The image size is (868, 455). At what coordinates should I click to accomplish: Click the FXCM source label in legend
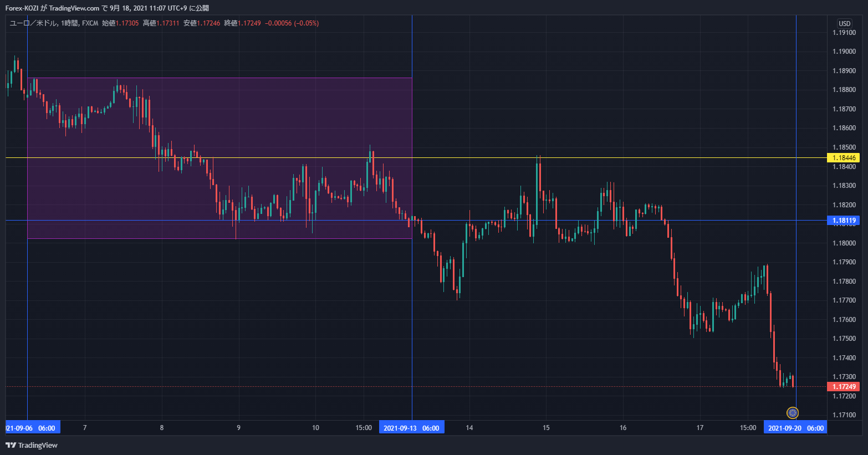tap(90, 23)
